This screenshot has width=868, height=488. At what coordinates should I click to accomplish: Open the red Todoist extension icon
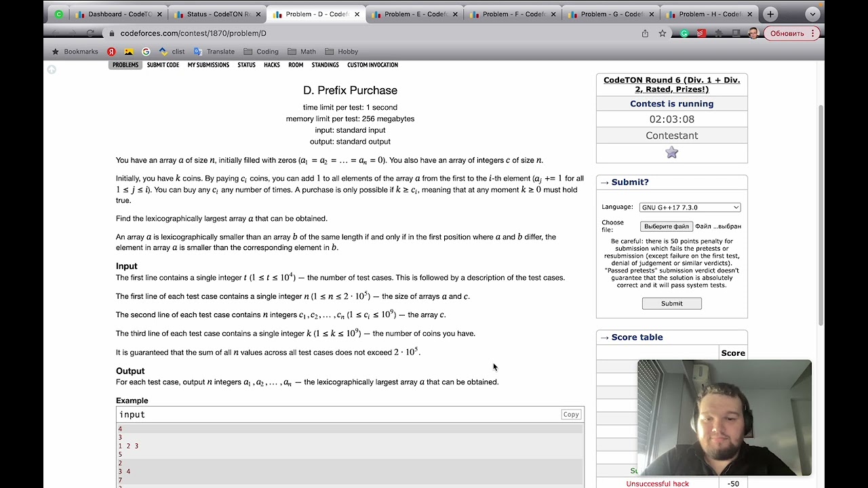click(701, 33)
